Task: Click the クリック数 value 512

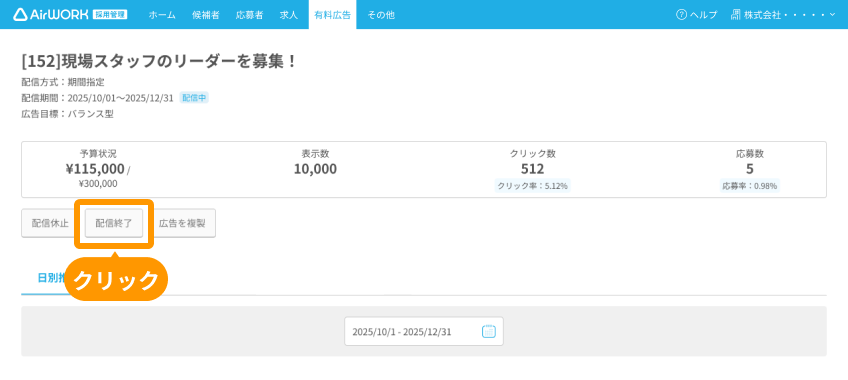Action: coord(533,169)
